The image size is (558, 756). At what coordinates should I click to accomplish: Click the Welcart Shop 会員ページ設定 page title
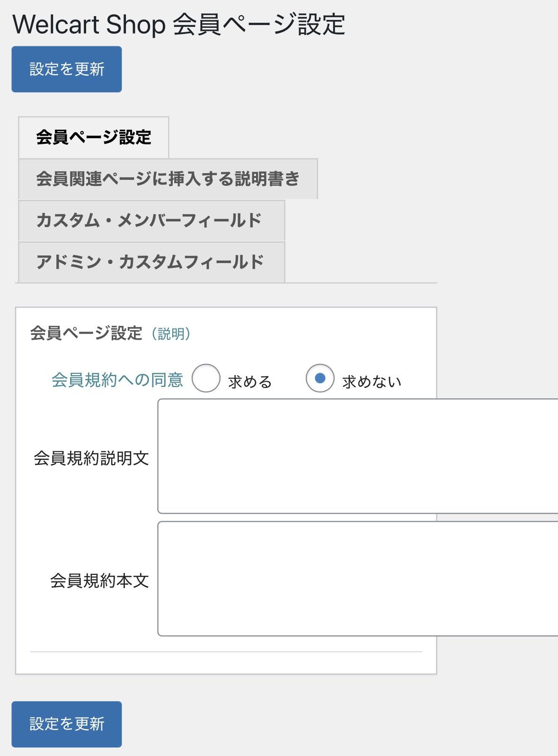tap(178, 25)
